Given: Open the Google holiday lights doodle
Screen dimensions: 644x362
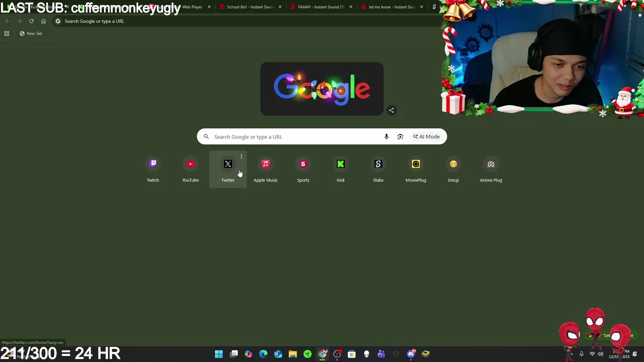Looking at the screenshot, I should pyautogui.click(x=322, y=89).
